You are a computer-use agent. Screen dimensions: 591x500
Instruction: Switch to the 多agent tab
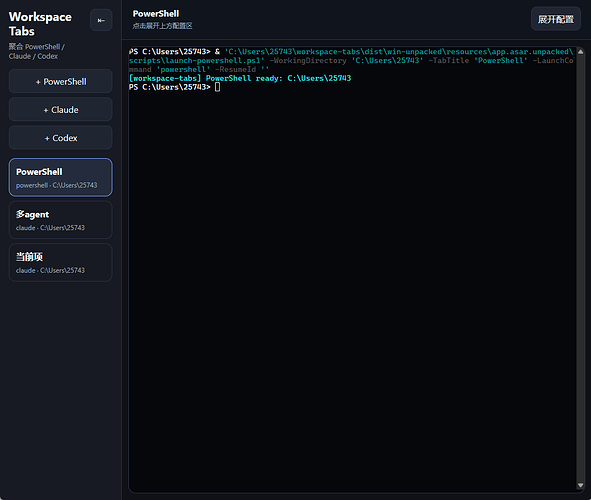click(61, 220)
